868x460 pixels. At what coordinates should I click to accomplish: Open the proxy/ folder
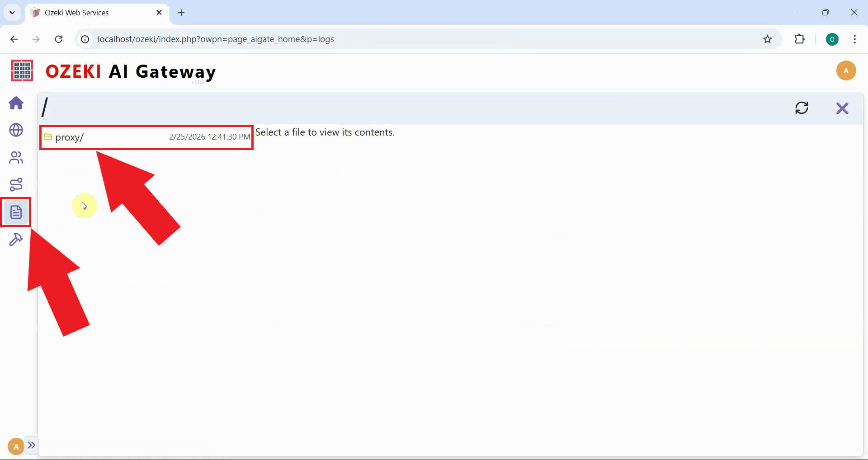[x=69, y=137]
